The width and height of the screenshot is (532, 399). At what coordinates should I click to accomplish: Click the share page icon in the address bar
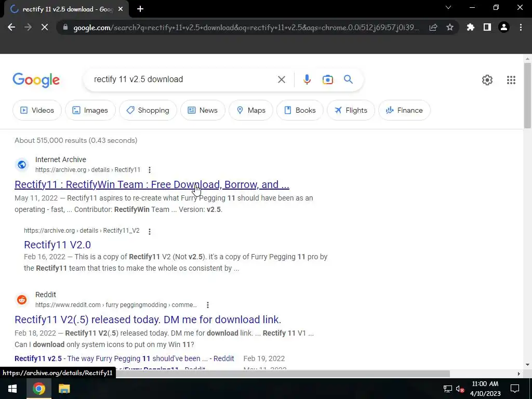pyautogui.click(x=433, y=28)
